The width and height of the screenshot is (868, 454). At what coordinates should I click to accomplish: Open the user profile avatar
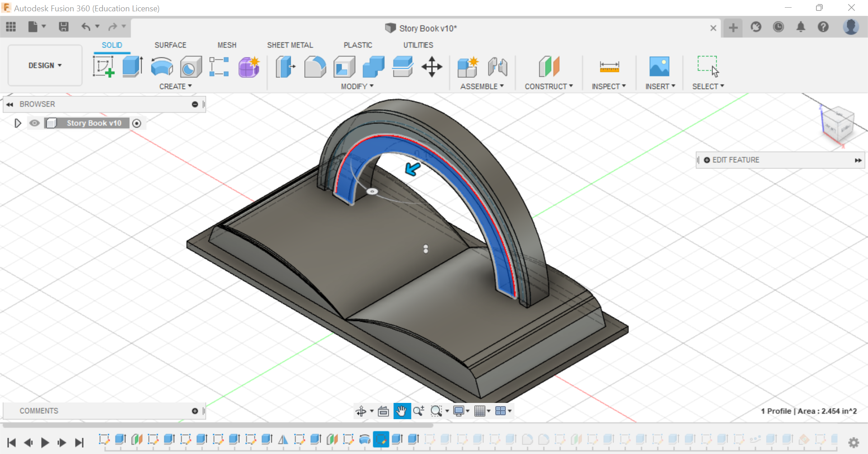pyautogui.click(x=851, y=27)
